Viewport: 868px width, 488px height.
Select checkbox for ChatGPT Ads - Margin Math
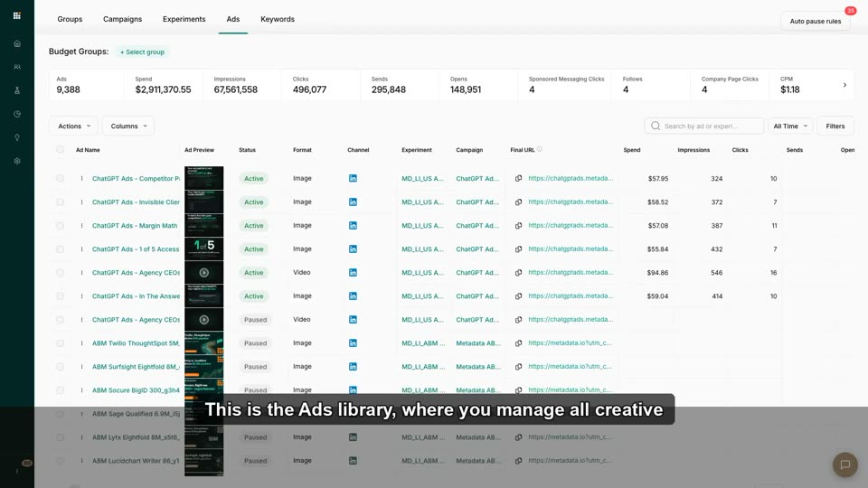coord(61,226)
